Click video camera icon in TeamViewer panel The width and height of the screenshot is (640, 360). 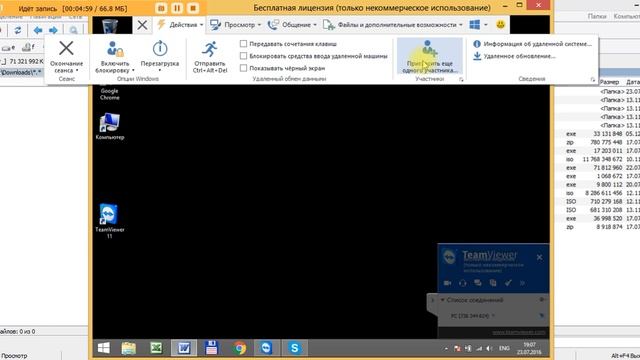click(447, 283)
